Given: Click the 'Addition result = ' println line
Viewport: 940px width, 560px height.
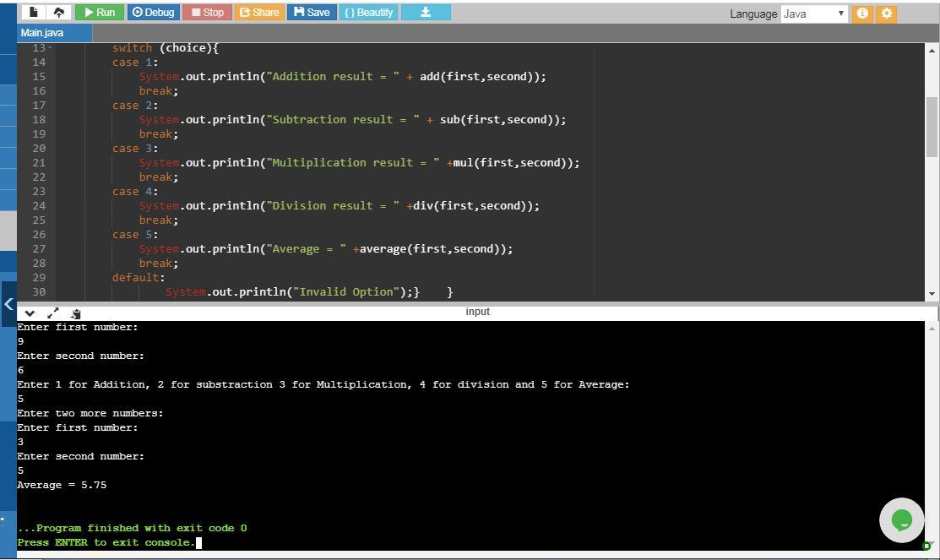Looking at the screenshot, I should coord(342,77).
